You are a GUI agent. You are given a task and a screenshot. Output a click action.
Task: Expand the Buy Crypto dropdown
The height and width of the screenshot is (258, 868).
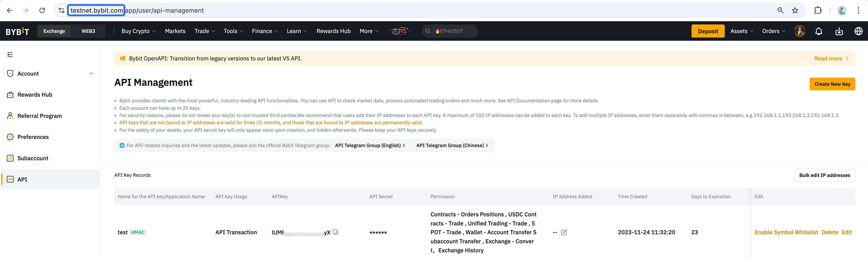click(138, 31)
